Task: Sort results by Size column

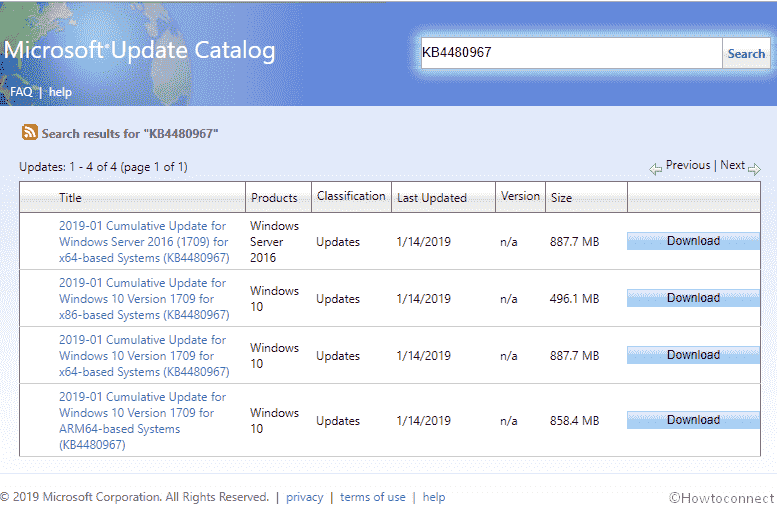Action: [x=561, y=198]
